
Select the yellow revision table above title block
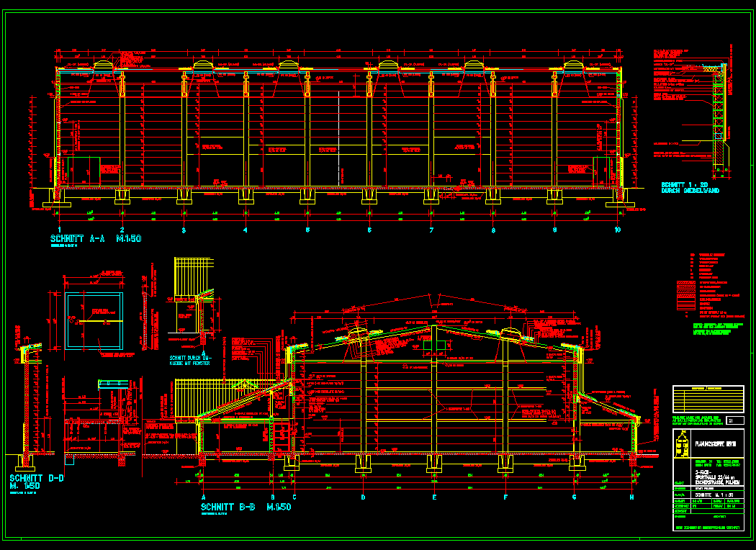[708, 399]
